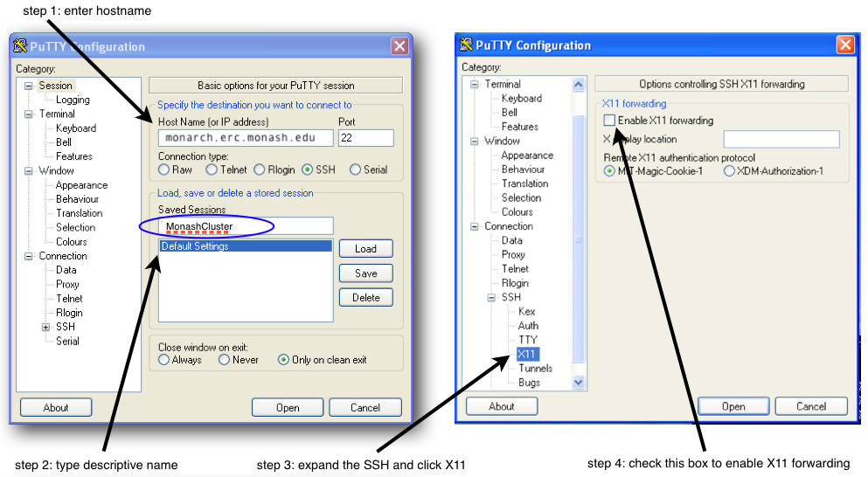Screen dimensions: 868x477
Task: Click the Save session button
Action: click(365, 273)
